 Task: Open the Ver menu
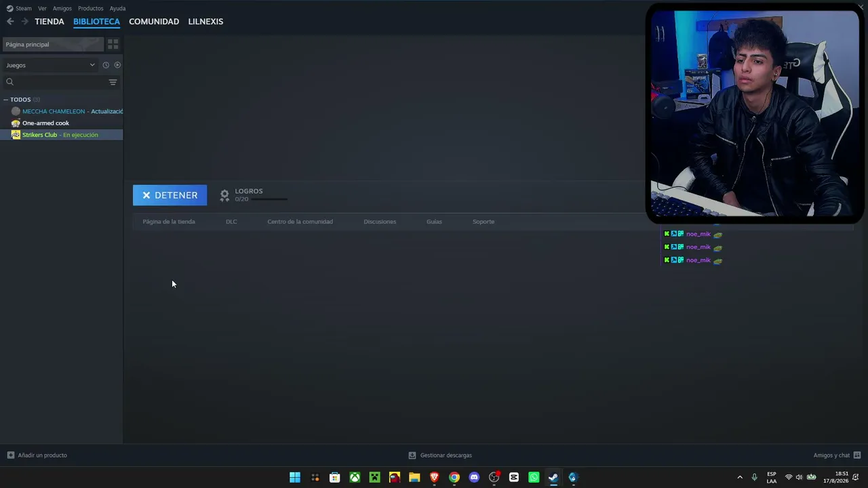[x=42, y=8]
